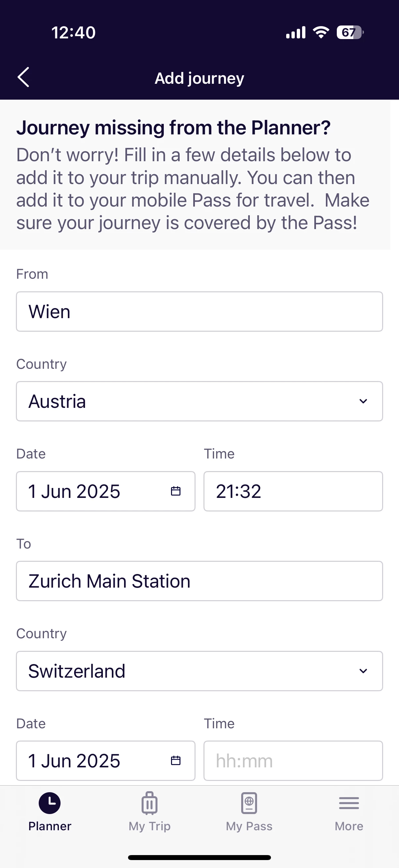Tap the Wi-Fi status icon
399x868 pixels.
click(321, 33)
